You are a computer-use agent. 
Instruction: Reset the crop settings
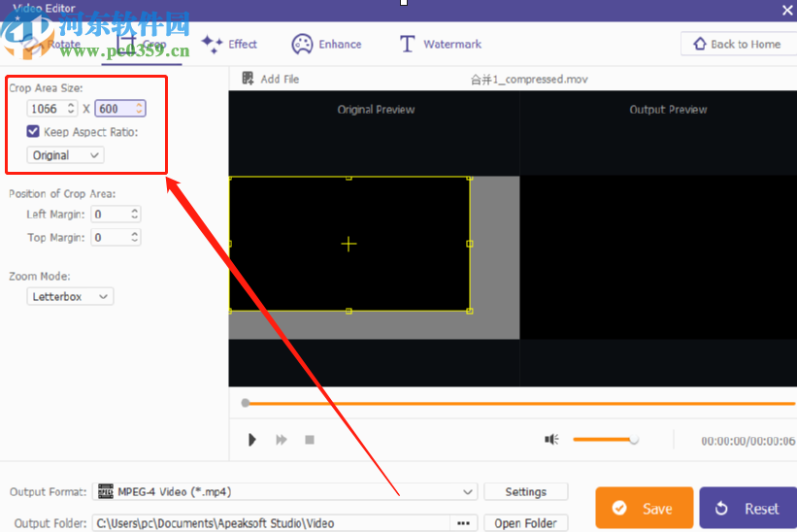[x=748, y=508]
